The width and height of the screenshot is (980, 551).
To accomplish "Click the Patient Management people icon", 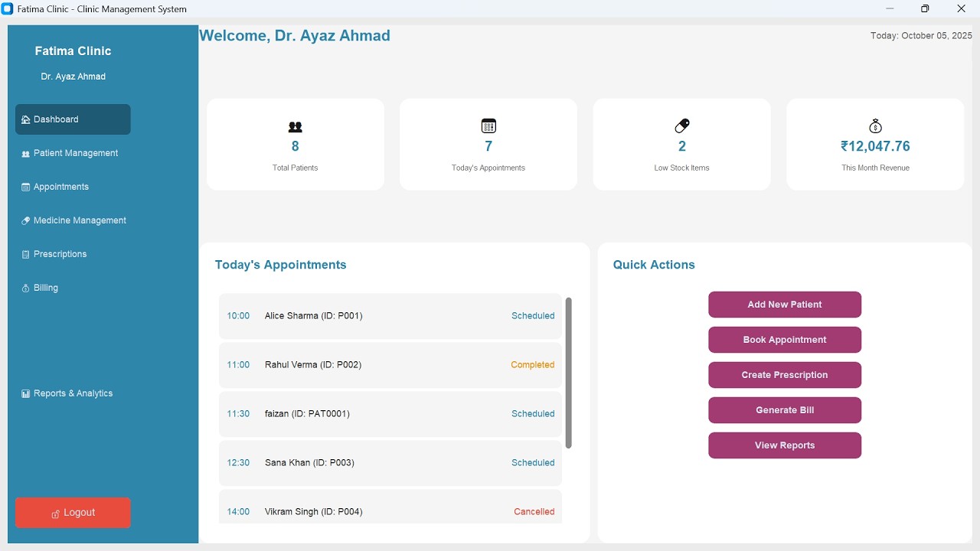I will pyautogui.click(x=26, y=153).
